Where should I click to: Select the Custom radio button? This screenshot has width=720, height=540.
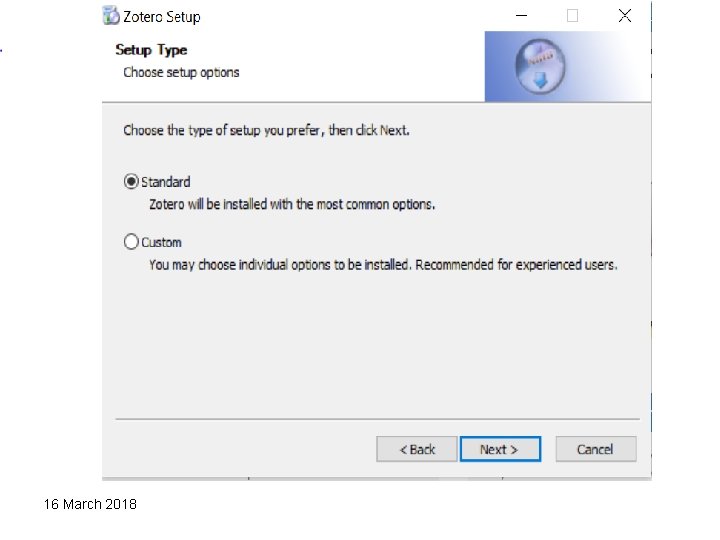click(x=131, y=242)
